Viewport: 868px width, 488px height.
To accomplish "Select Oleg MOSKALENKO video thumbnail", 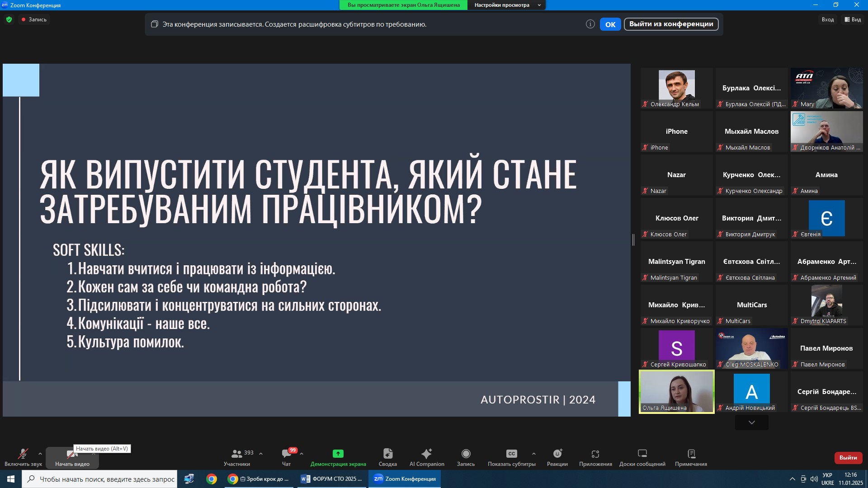I will click(751, 348).
